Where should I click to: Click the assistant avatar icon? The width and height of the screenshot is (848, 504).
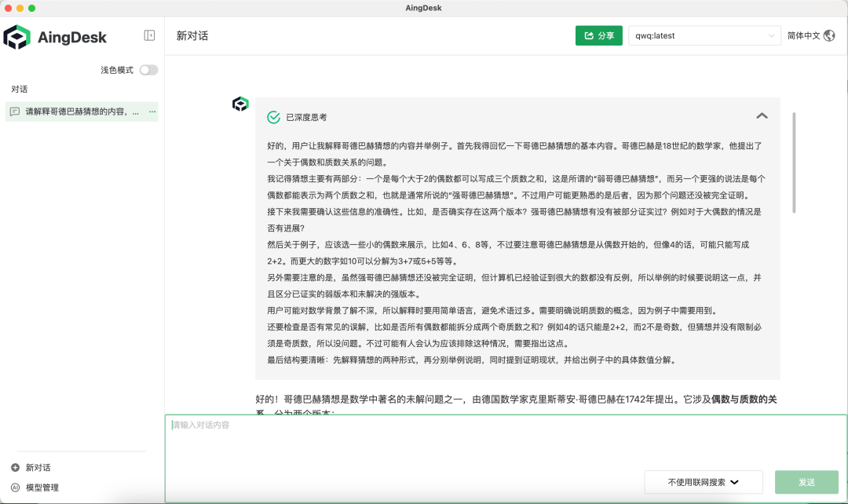tap(241, 104)
